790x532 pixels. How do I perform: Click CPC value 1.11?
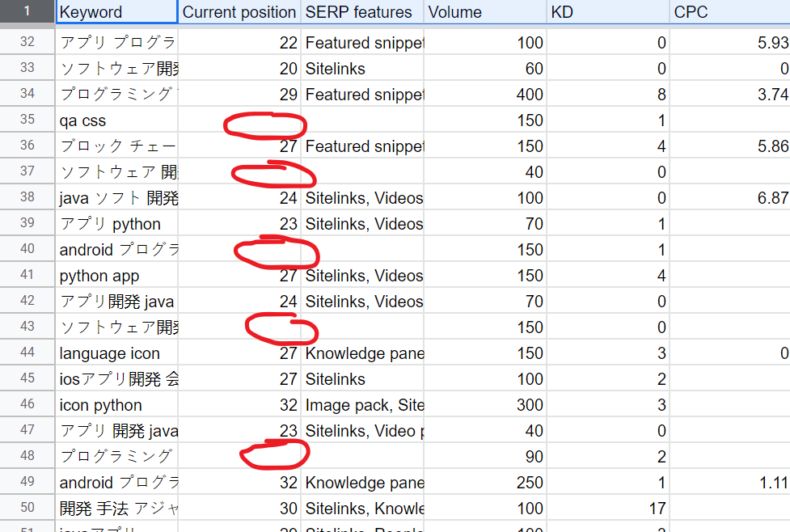[x=729, y=482]
